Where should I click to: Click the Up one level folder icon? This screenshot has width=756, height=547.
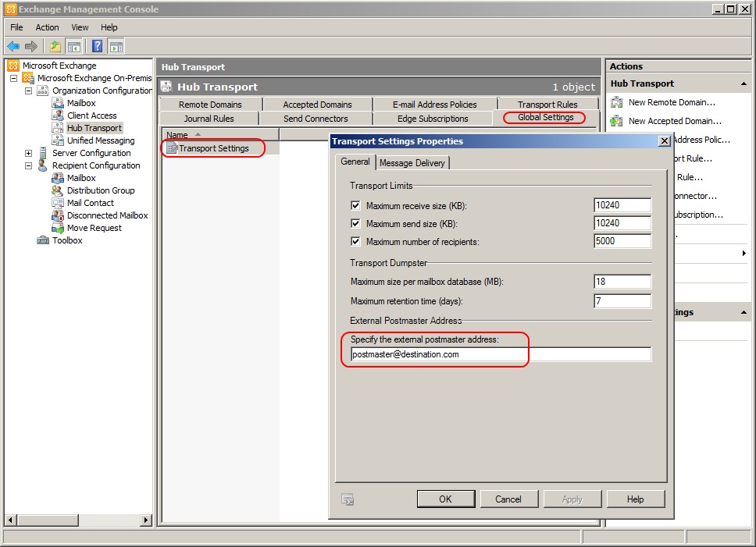(55, 46)
